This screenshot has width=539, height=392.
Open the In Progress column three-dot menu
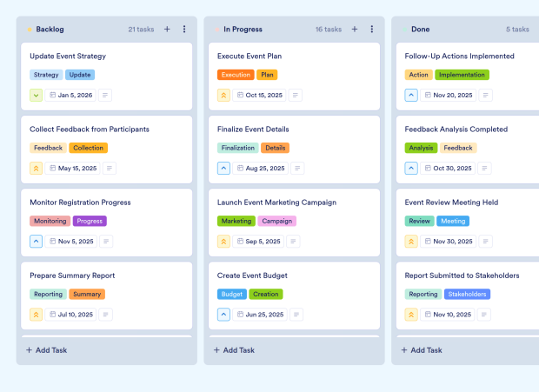click(x=372, y=30)
